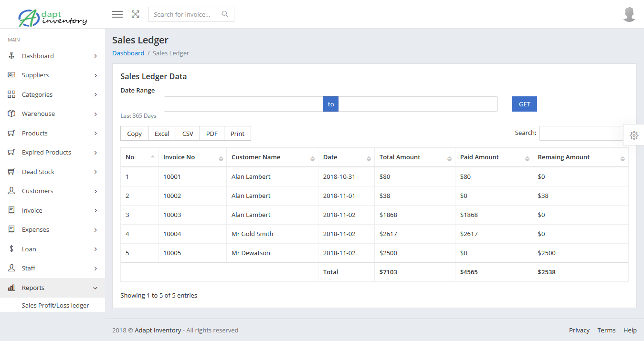Click the Search field above the table

581,133
